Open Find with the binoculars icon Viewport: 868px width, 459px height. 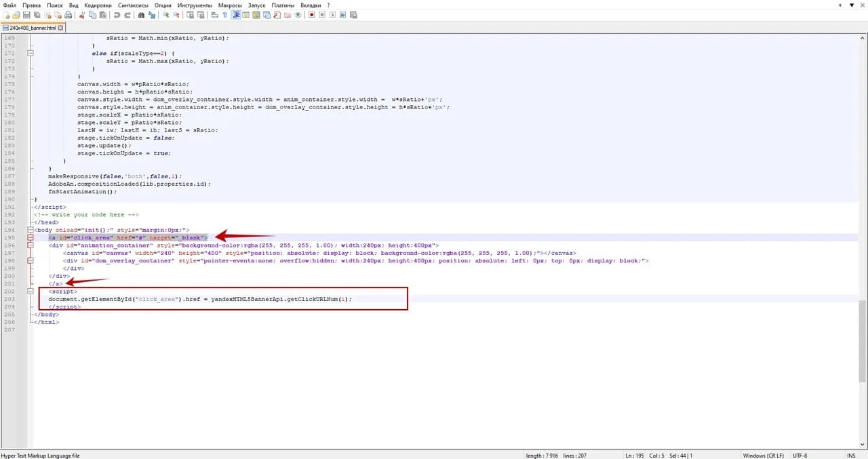(x=141, y=15)
